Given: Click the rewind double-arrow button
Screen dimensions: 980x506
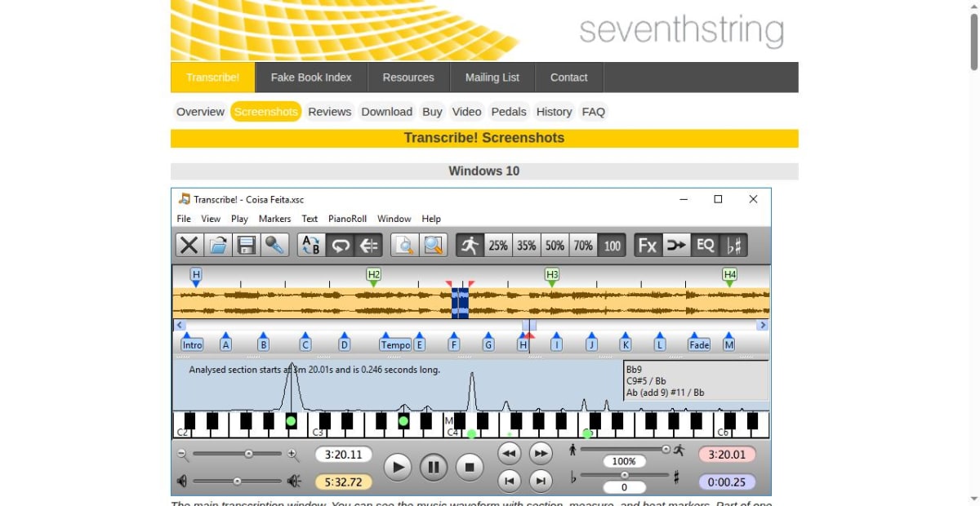Looking at the screenshot, I should (509, 453).
